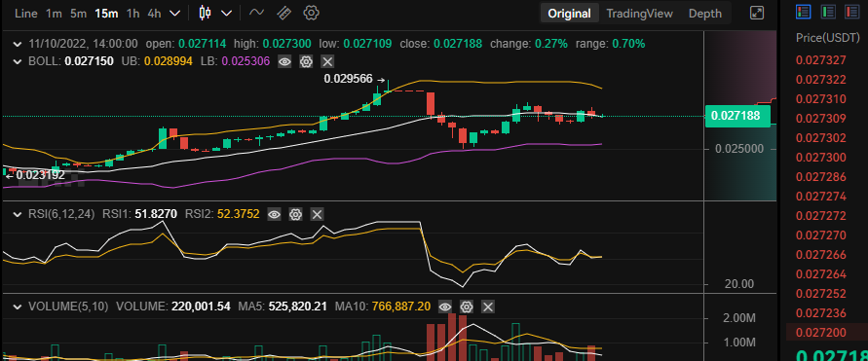Viewport: 868px width, 361px height.
Task: Select the 1m interval
Action: (x=54, y=14)
